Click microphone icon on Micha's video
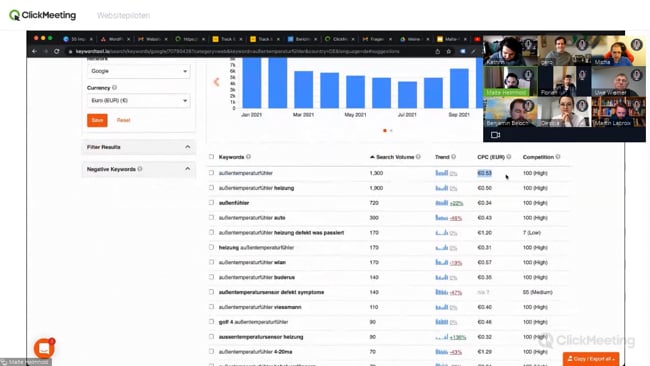Viewport: 650px width, 366px height. point(636,44)
